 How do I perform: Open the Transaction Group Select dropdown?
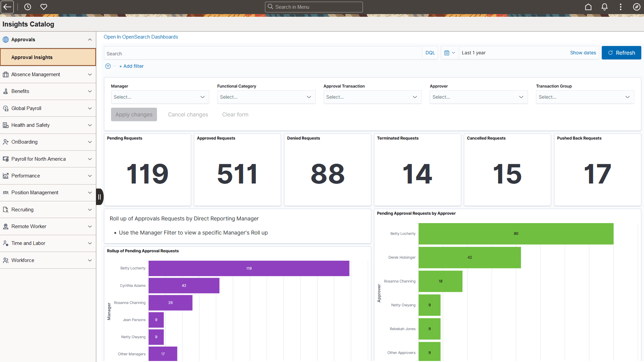point(585,97)
